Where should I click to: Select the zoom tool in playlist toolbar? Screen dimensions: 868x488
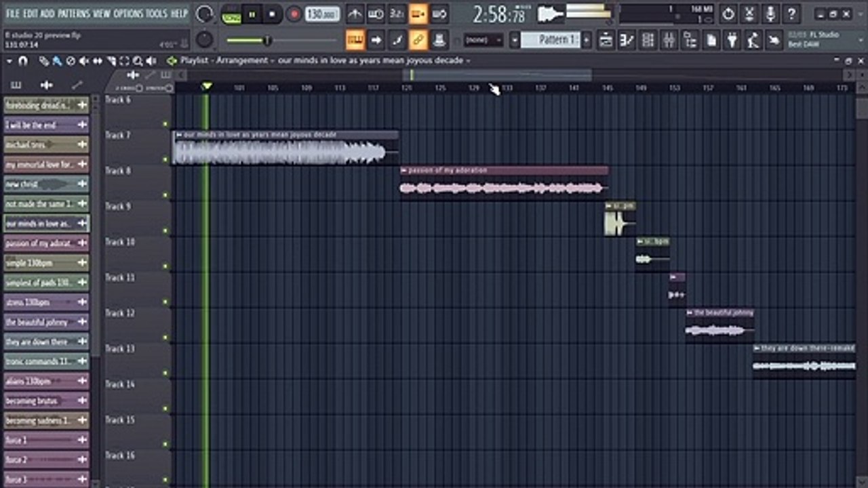138,61
